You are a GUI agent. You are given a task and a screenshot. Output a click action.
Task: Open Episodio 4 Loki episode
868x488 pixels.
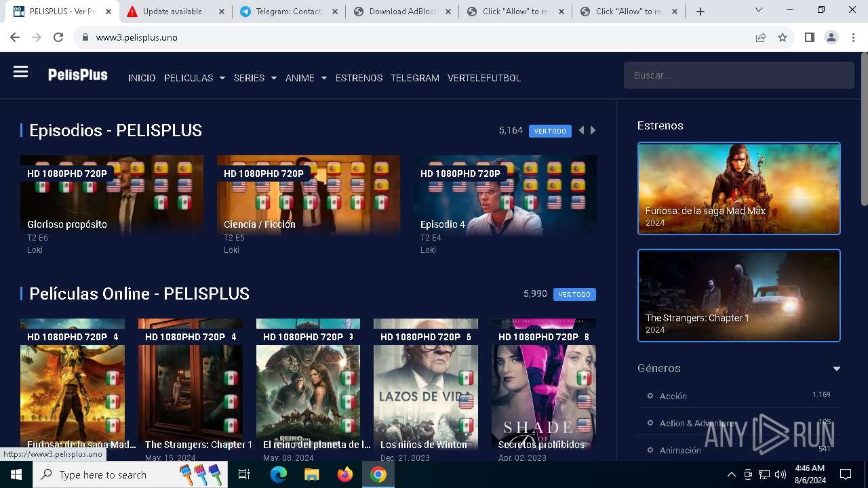click(505, 195)
